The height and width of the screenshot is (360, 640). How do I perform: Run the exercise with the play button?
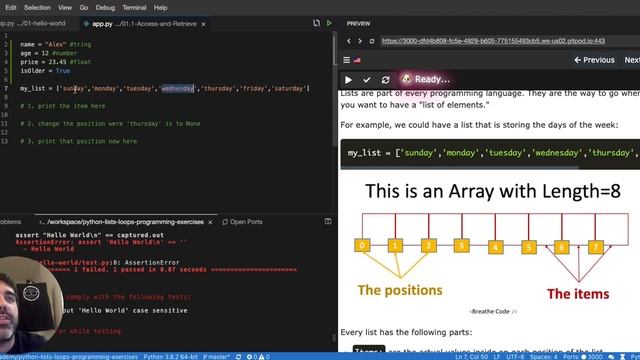(x=348, y=80)
